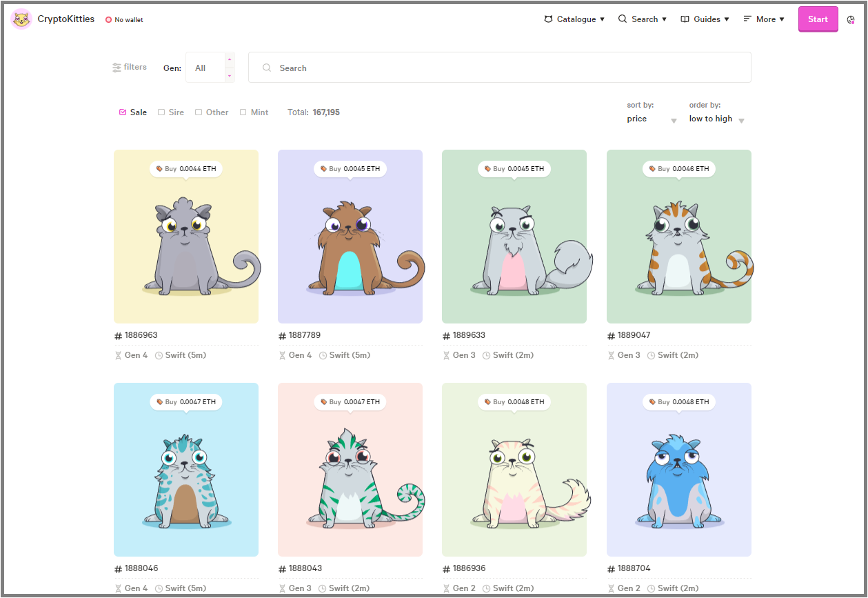The image size is (868, 598).
Task: Click the theme toggle icon beside Start
Action: pos(851,19)
